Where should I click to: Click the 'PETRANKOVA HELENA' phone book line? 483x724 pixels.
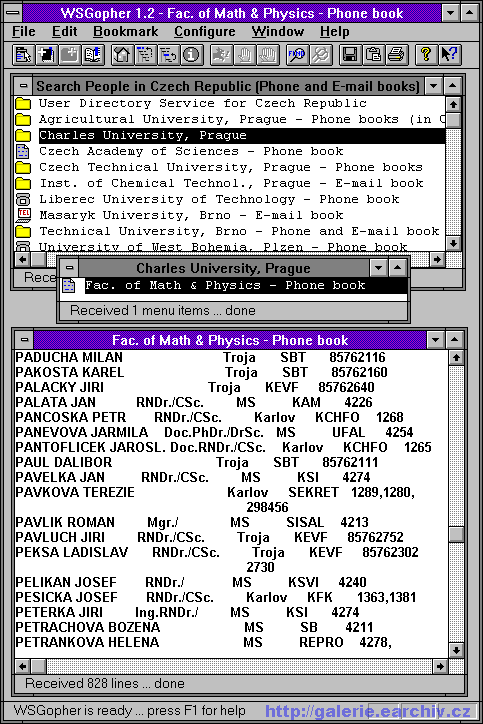coord(204,643)
